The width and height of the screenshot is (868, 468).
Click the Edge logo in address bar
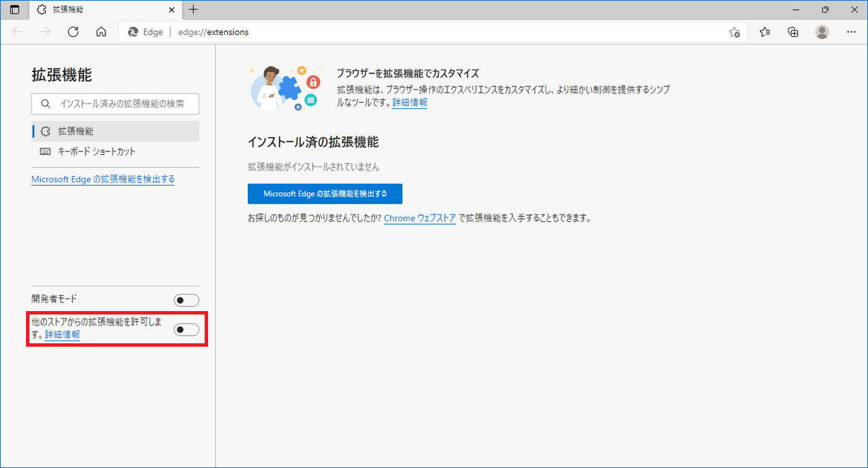pyautogui.click(x=133, y=32)
